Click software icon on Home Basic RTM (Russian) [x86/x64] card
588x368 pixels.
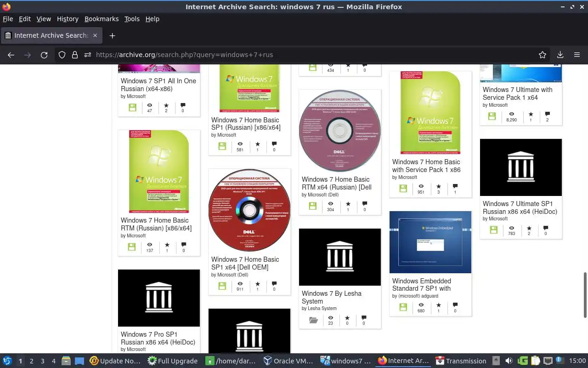click(132, 247)
